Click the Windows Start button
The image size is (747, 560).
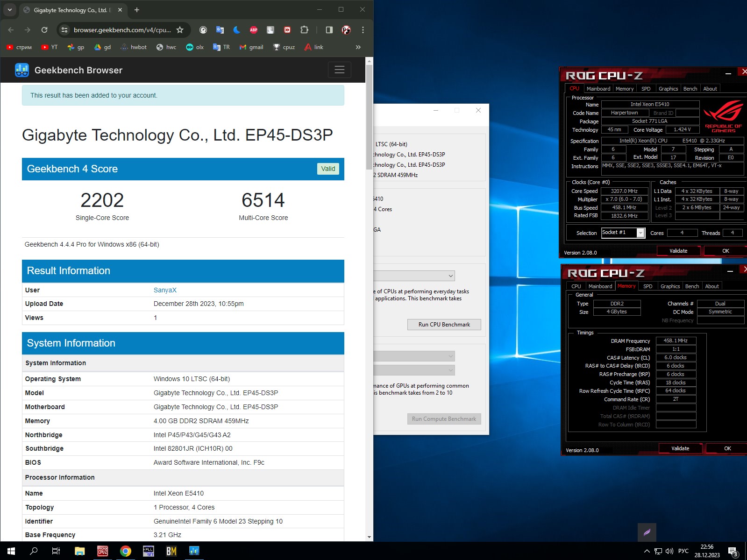pos(11,551)
